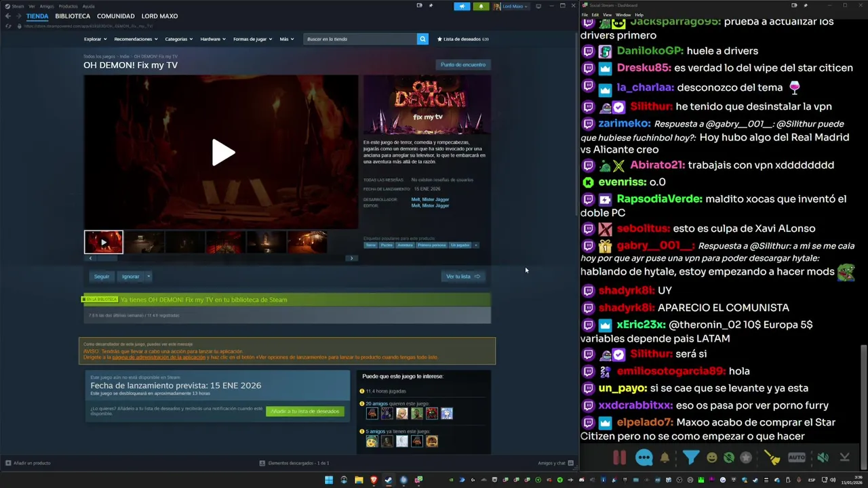Open the Window menu in Social Stream
The width and height of the screenshot is (868, 488).
(x=623, y=14)
